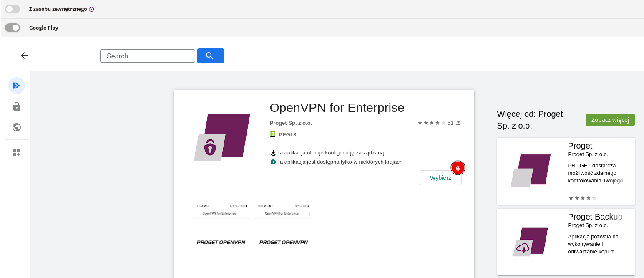Open Play Store apps sidebar icon
Image resolution: width=644 pixels, height=278 pixels.
(17, 86)
